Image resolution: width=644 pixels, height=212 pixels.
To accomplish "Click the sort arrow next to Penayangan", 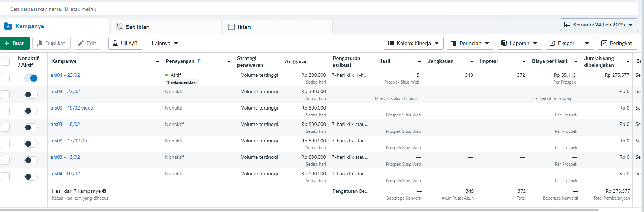I will 199,61.
